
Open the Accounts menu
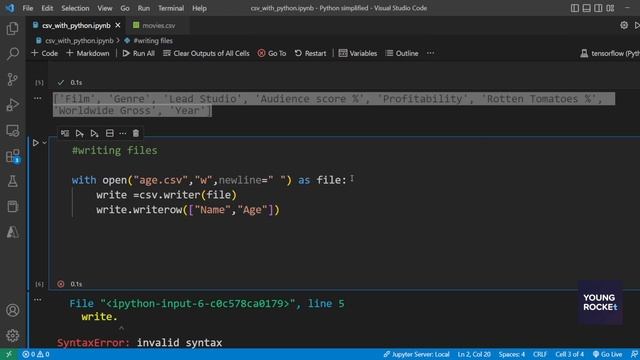pyautogui.click(x=13, y=310)
